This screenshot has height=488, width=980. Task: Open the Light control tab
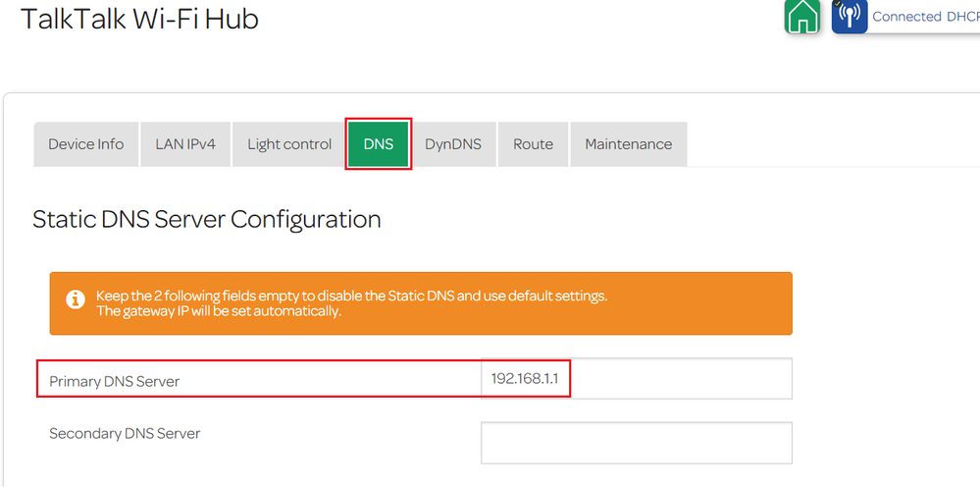click(x=289, y=144)
